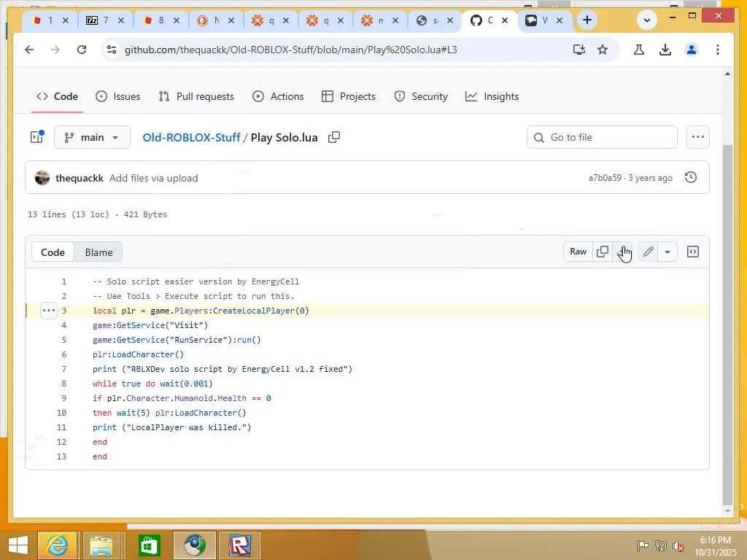Viewport: 747px width, 560px height.
Task: Open the Chrome profile avatar
Action: click(x=692, y=50)
